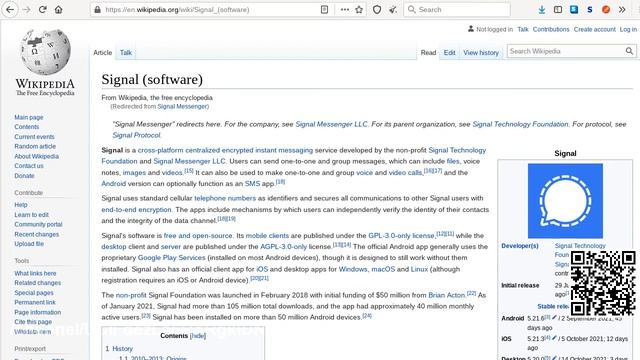Follow the end-to-end encryption link
640x360 pixels.
point(136,209)
